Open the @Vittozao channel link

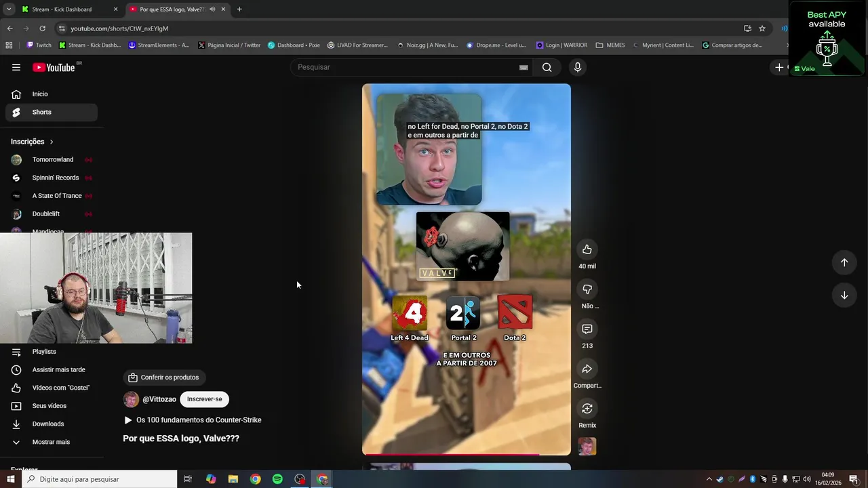click(159, 399)
